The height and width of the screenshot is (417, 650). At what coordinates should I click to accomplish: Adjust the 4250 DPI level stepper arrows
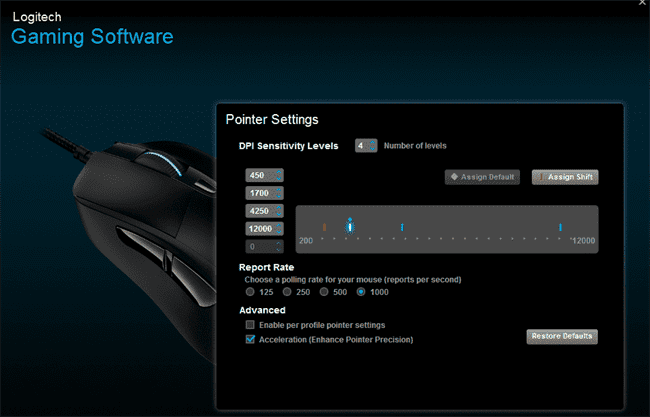279,211
